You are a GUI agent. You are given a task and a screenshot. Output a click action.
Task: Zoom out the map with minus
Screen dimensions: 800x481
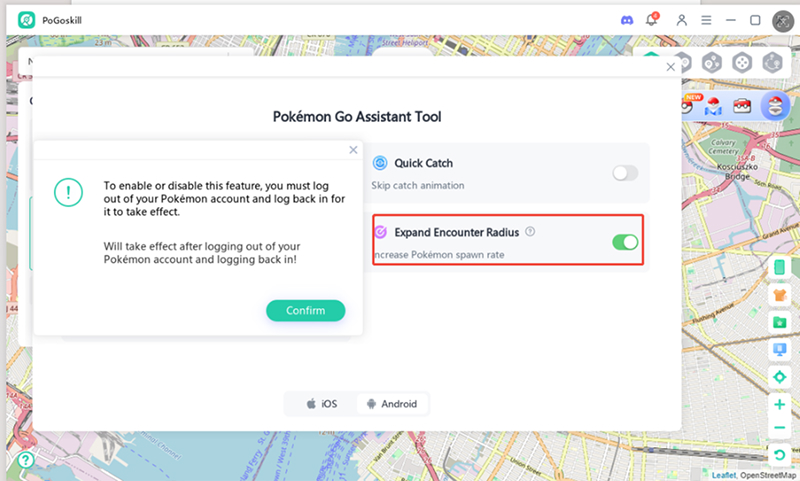pyautogui.click(x=779, y=427)
